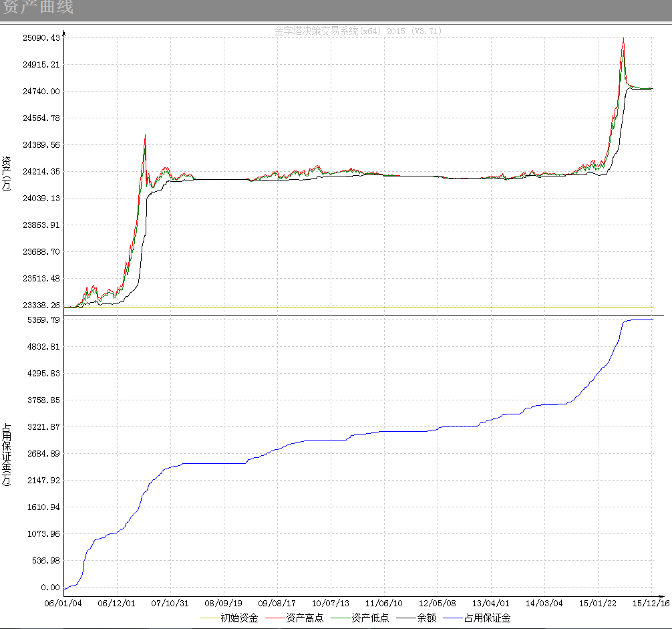Select the 资产高点 legend entry

point(305,618)
